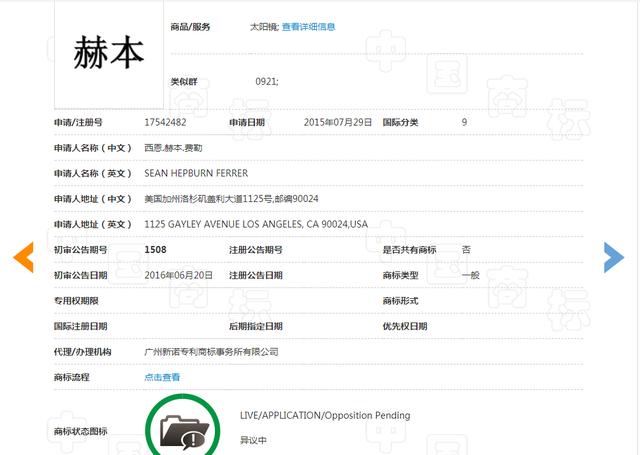Click the 商品/服务 label
Image resolution: width=640 pixels, height=455 pixels.
pyautogui.click(x=190, y=27)
